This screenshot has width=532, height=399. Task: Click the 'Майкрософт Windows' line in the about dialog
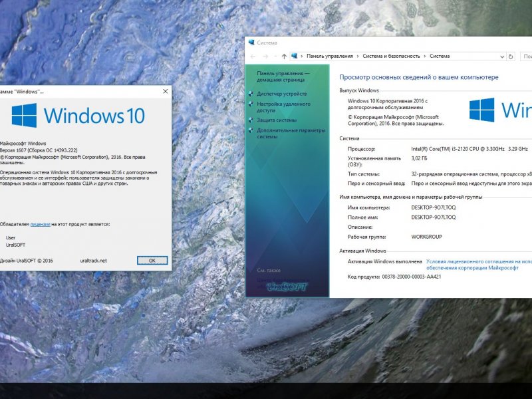[23, 144]
